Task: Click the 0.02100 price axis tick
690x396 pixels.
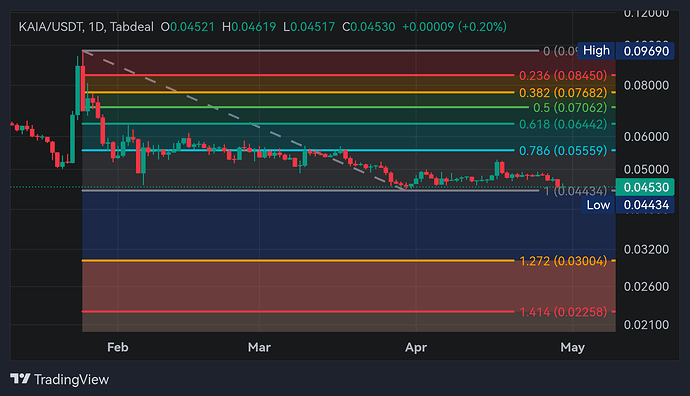Action: 646,325
